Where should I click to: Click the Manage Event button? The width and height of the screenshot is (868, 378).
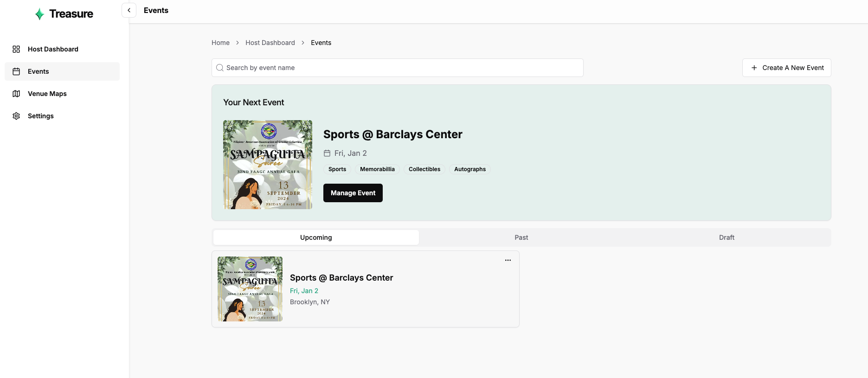(353, 193)
